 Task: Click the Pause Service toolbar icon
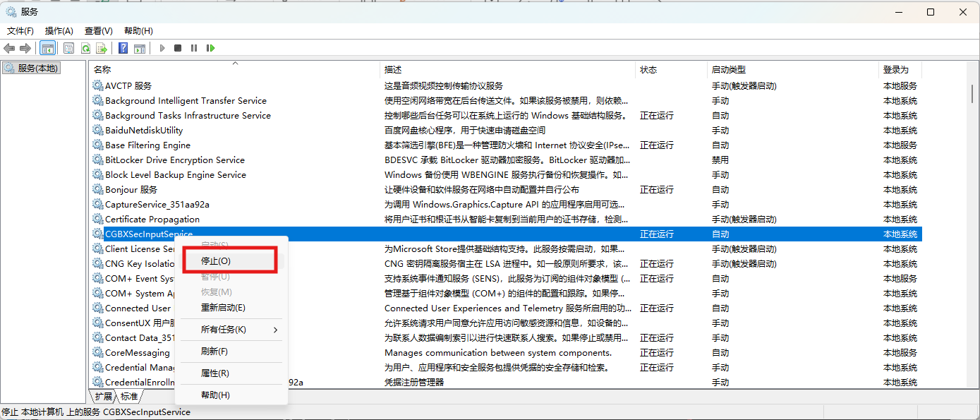point(194,48)
